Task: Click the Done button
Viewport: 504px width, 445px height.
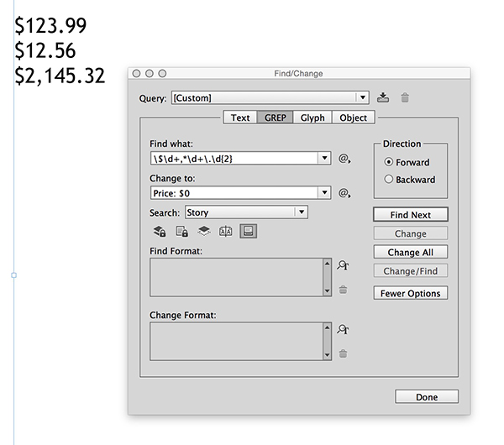Action: (x=427, y=397)
